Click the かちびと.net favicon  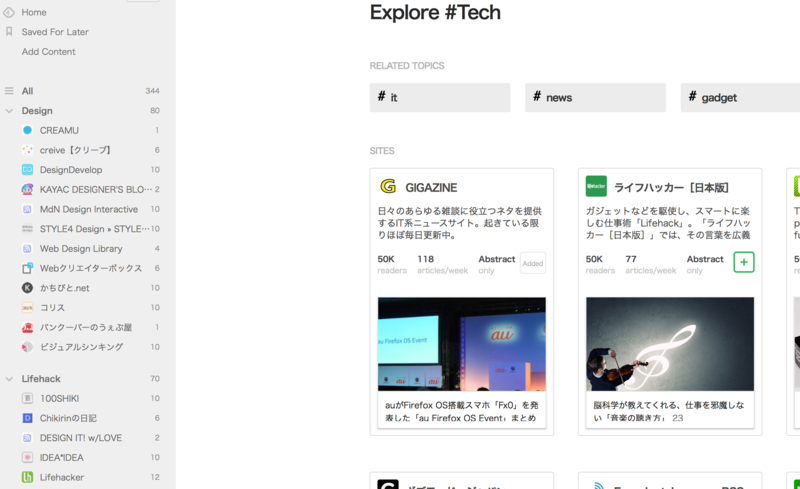[28, 288]
